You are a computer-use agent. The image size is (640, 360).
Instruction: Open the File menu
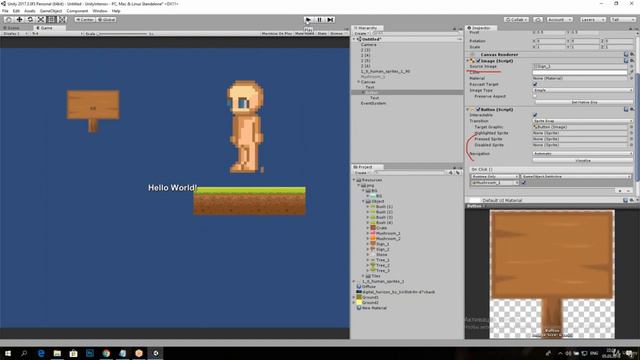pos(5,11)
